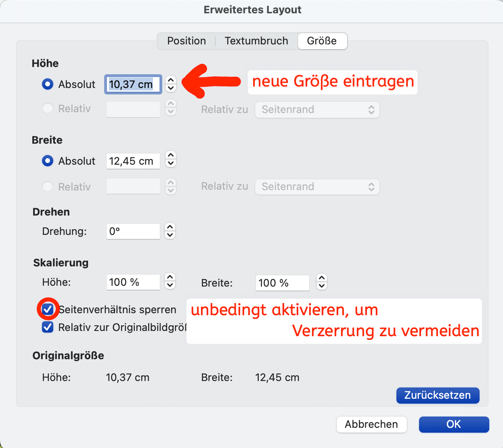
Task: Confirm dialog with OK button
Action: 454,424
